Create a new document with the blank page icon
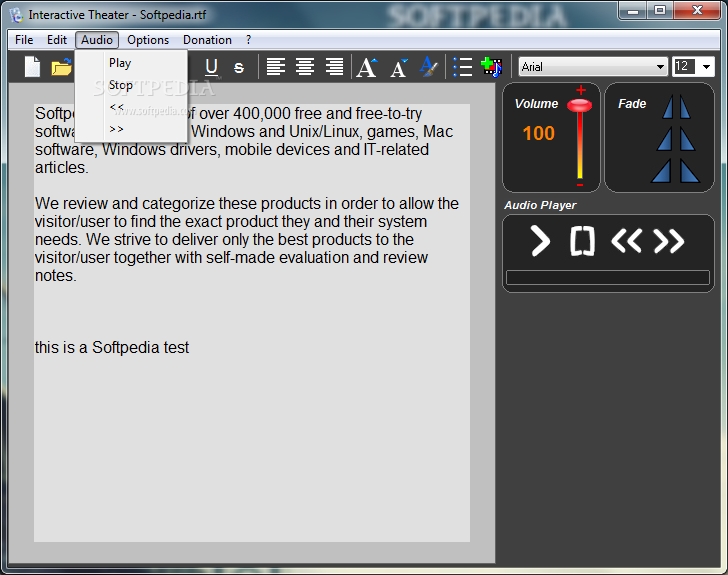728x575 pixels. tap(32, 66)
